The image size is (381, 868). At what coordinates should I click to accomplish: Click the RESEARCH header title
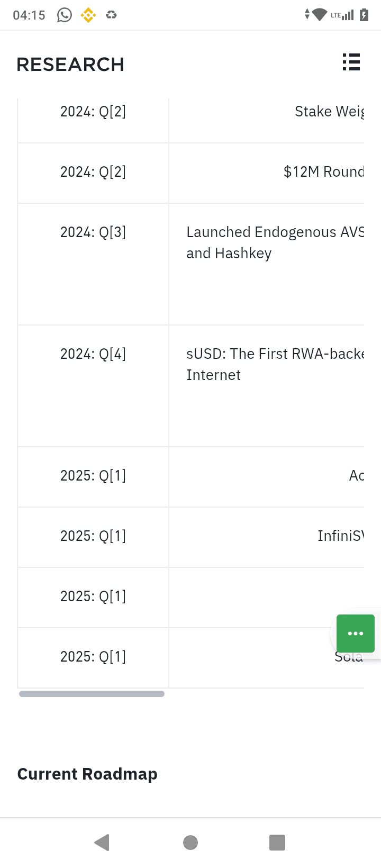click(70, 65)
